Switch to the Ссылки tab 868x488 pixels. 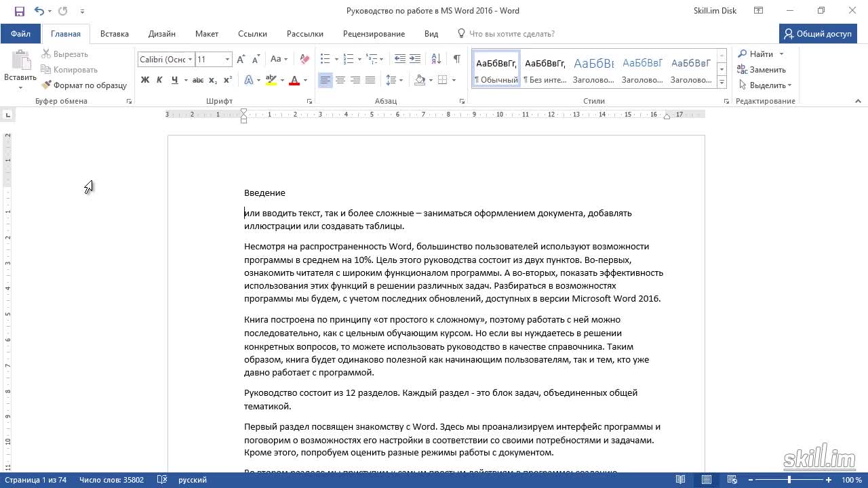252,34
